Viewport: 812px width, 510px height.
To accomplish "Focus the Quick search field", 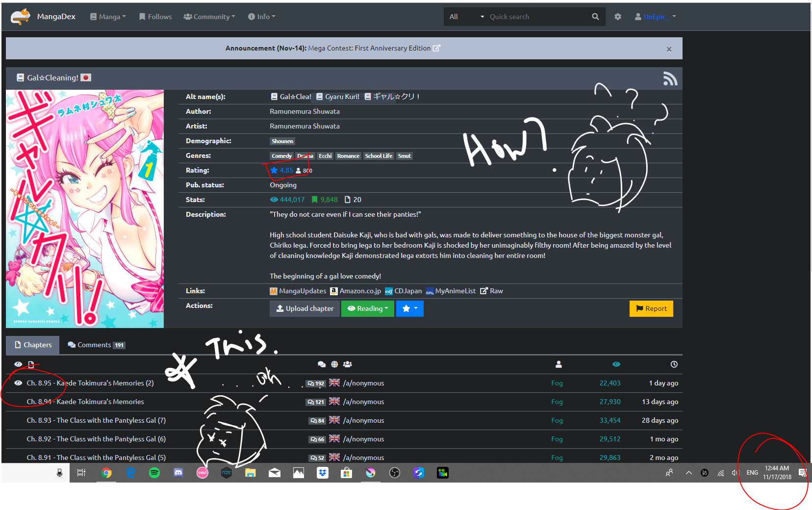I will pyautogui.click(x=537, y=17).
